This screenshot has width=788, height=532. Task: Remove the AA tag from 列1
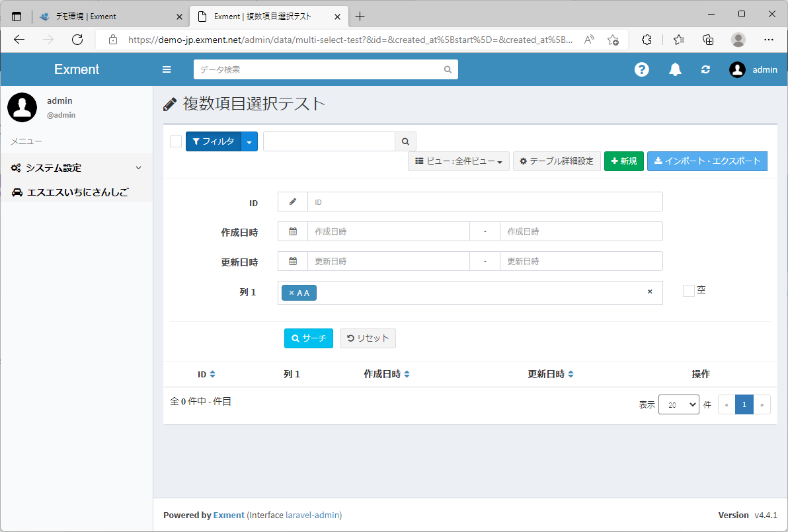coord(292,293)
